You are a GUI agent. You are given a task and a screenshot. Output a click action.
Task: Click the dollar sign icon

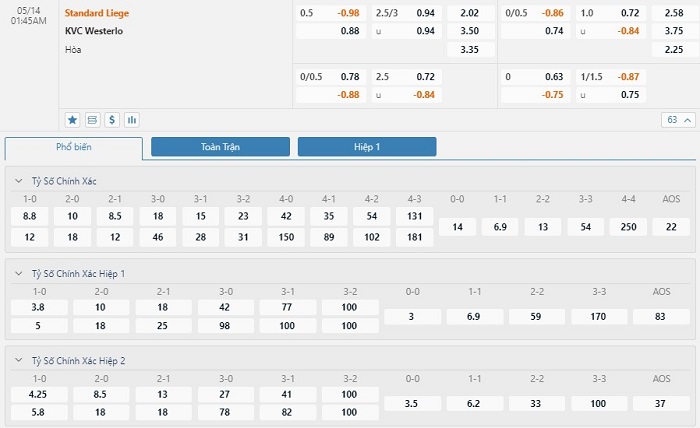pos(112,120)
